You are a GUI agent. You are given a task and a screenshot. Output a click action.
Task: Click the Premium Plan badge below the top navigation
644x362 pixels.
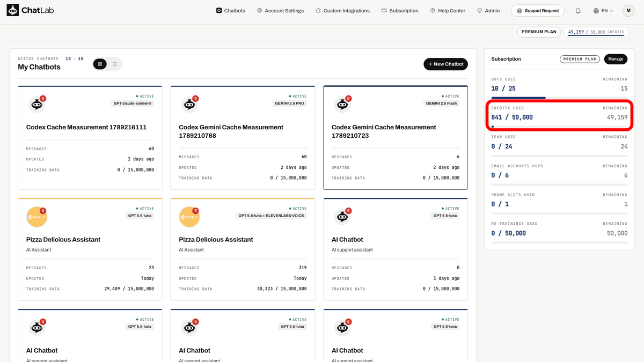(x=539, y=32)
